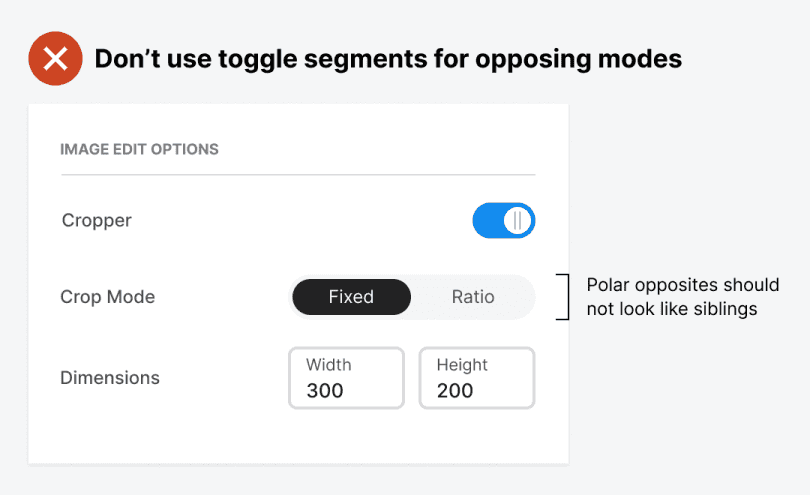Click into the Width input field
The image size is (810, 495).
(346, 378)
